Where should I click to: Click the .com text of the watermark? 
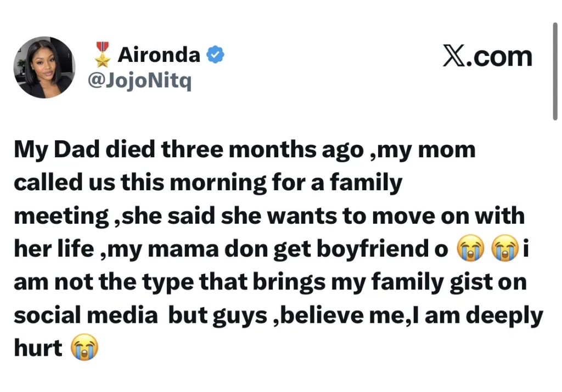(499, 56)
